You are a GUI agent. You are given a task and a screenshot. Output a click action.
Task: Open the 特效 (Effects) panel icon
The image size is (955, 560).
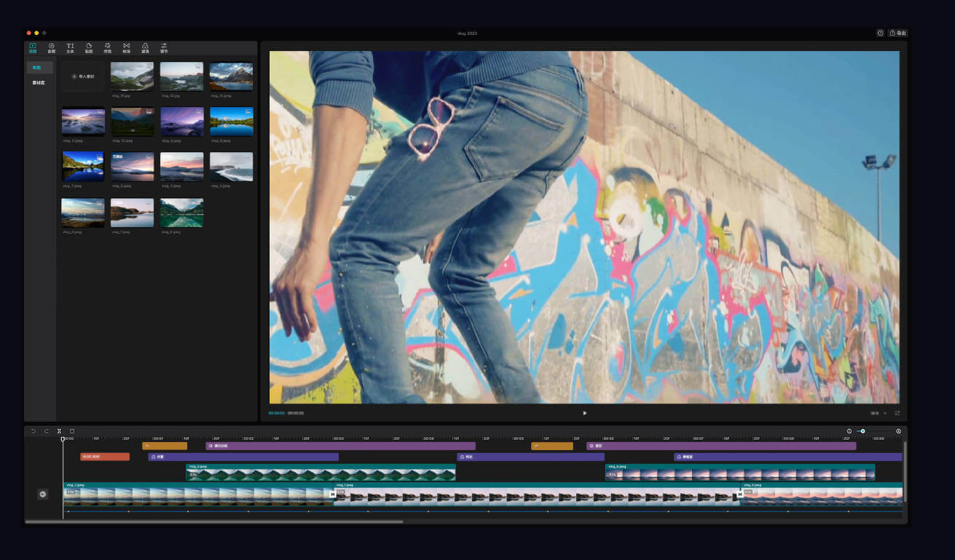coord(108,47)
